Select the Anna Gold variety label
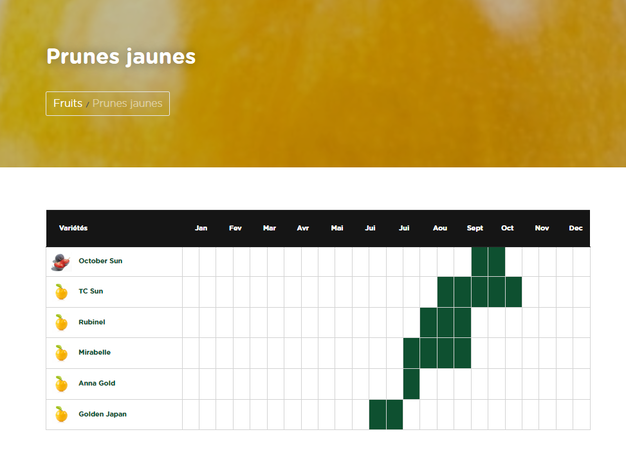The height and width of the screenshot is (450, 626). 96,383
